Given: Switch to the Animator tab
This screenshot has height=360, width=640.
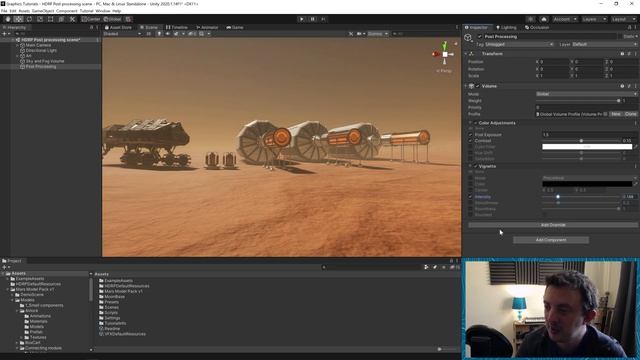Looking at the screenshot, I should click(207, 27).
